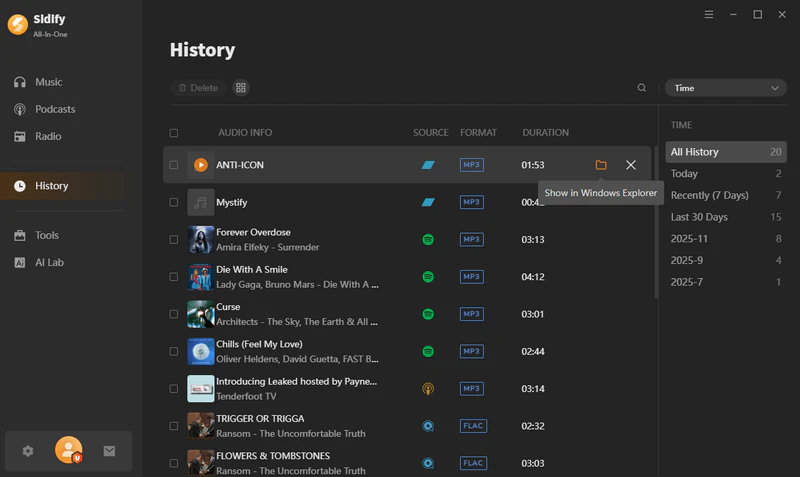Check the Mystify row checkbox
This screenshot has height=477, width=800.
(173, 203)
